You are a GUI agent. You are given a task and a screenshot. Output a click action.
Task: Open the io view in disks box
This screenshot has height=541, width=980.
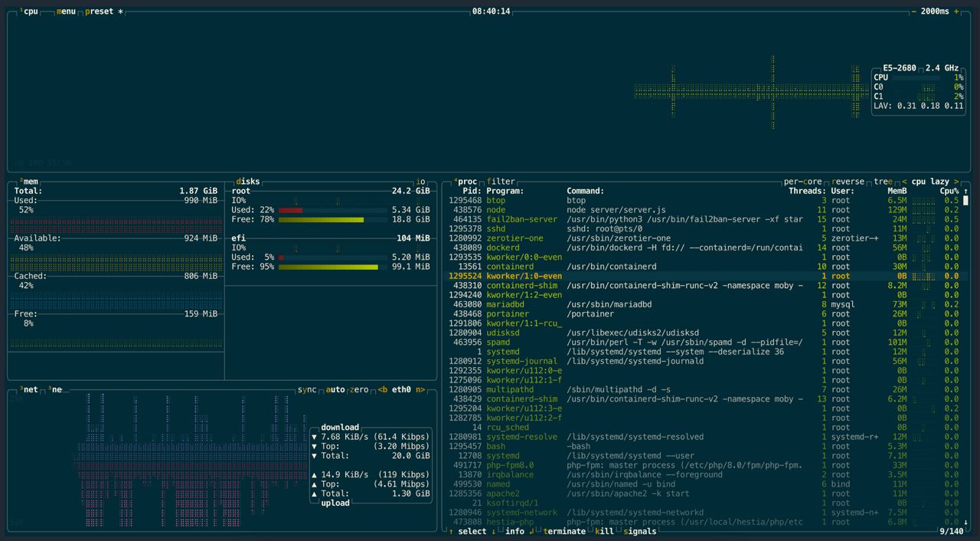[x=420, y=181]
